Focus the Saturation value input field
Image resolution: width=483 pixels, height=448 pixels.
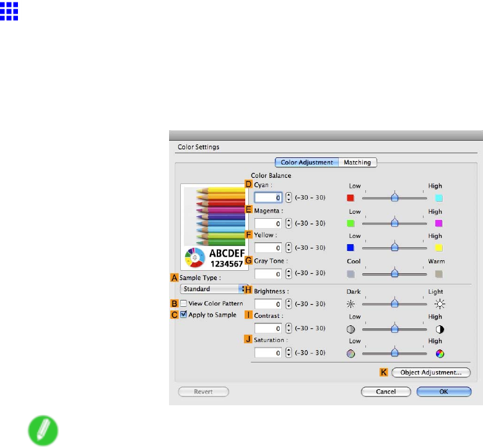click(268, 353)
